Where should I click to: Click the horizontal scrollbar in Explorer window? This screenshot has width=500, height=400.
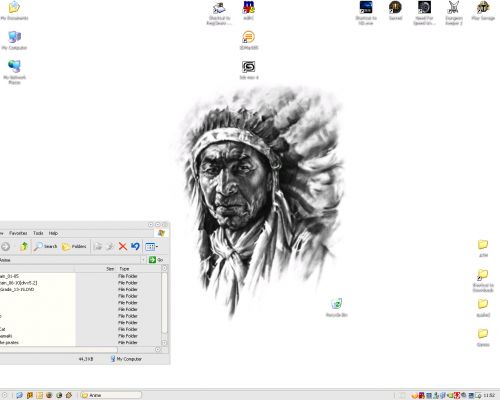pos(58,350)
